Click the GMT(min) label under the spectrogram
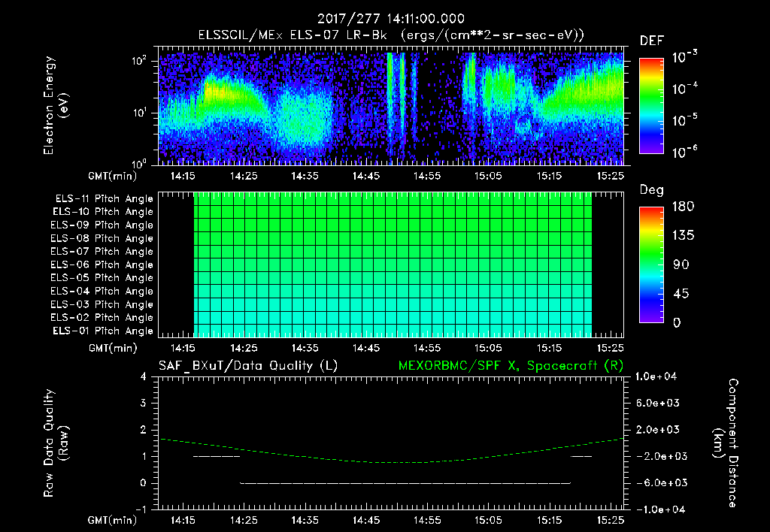Image resolution: width=770 pixels, height=532 pixels. click(x=113, y=176)
